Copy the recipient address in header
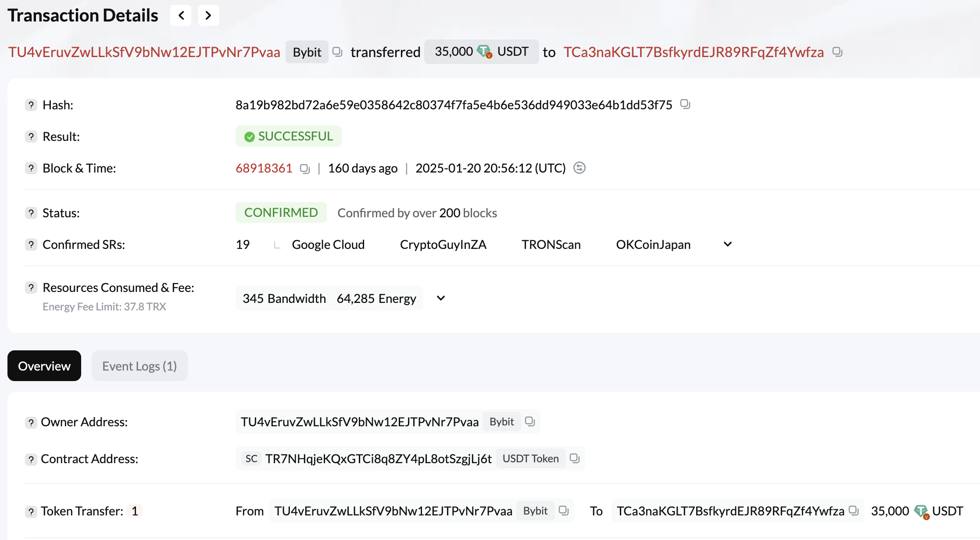980x540 pixels. click(837, 52)
